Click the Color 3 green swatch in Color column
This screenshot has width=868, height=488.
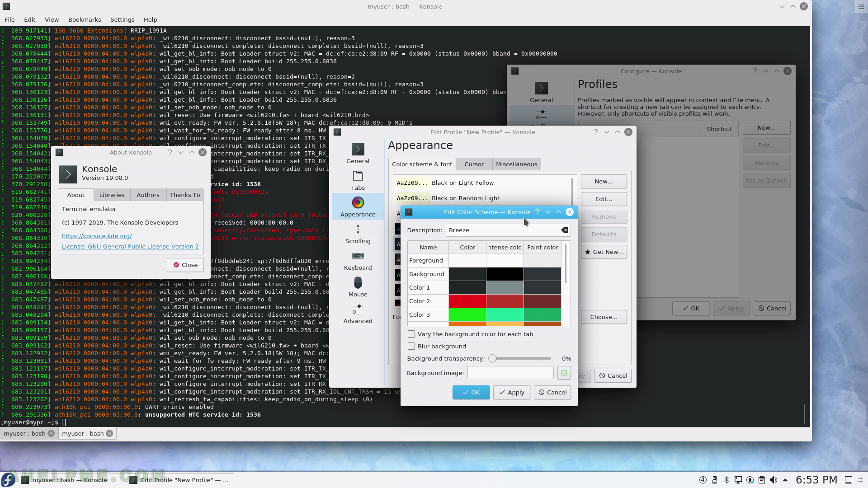coord(467,314)
